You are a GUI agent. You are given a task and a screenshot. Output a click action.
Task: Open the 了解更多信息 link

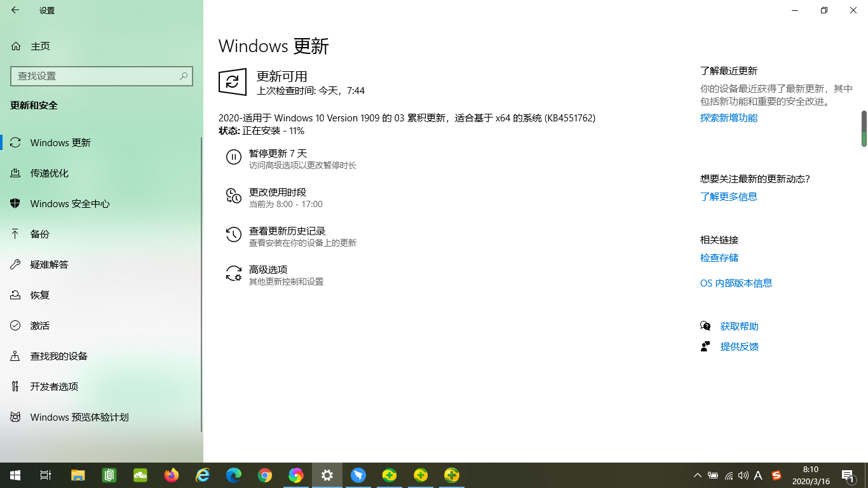pos(729,197)
